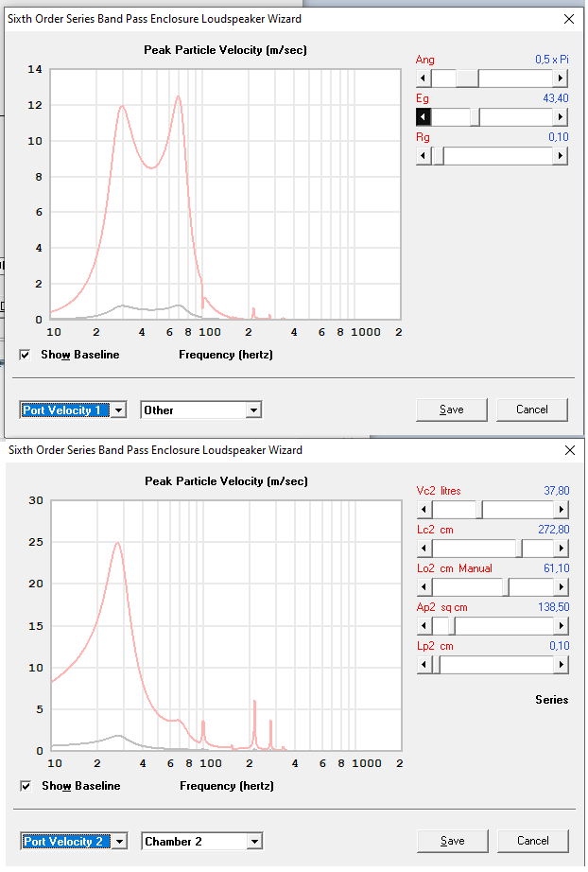Click the Lc2 cm slider thumb
Image resolution: width=588 pixels, height=872 pixels.
(x=519, y=549)
